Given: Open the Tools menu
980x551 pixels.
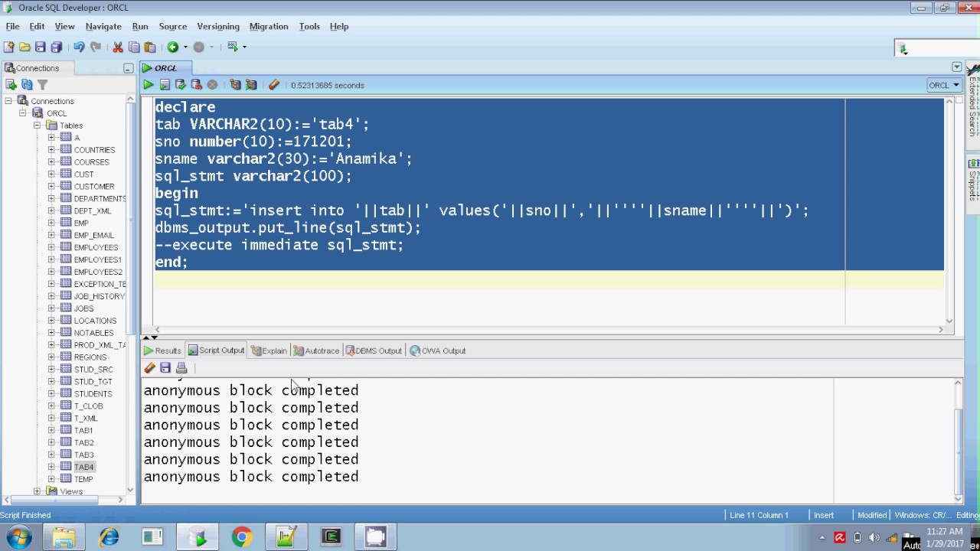Looking at the screenshot, I should (x=309, y=26).
